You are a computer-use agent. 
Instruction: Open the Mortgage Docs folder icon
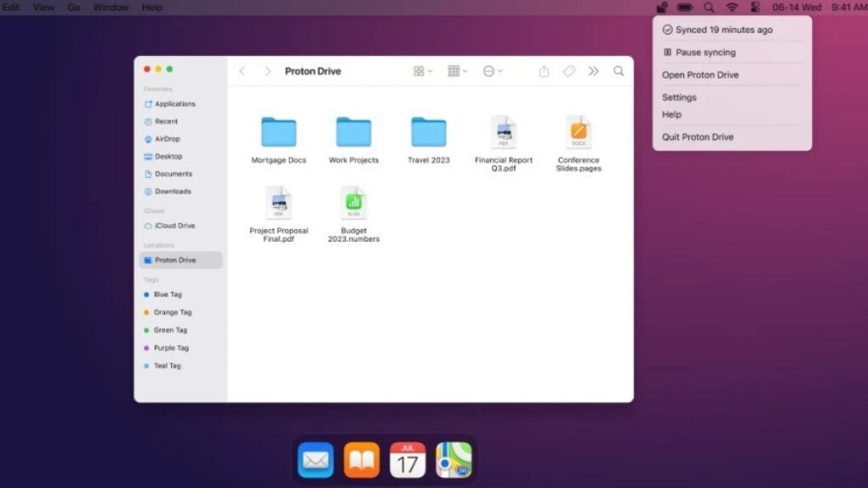click(x=278, y=132)
